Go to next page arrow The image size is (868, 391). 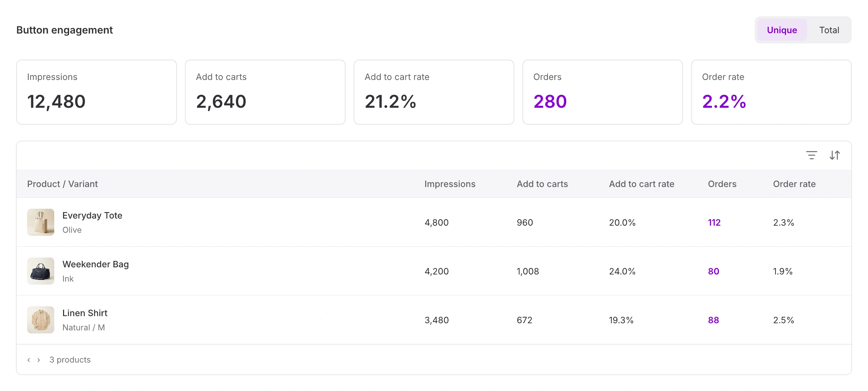[x=39, y=360]
